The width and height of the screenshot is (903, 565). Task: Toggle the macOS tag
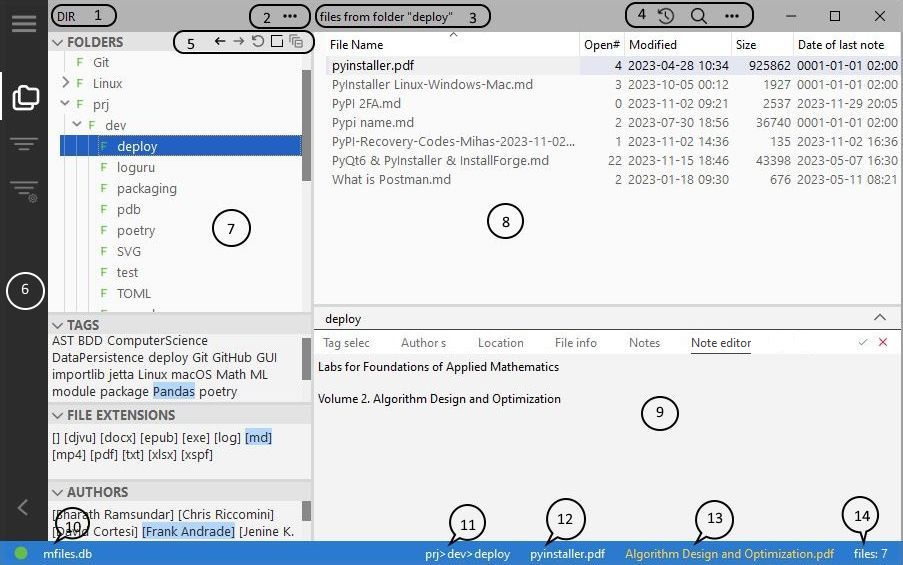point(191,374)
